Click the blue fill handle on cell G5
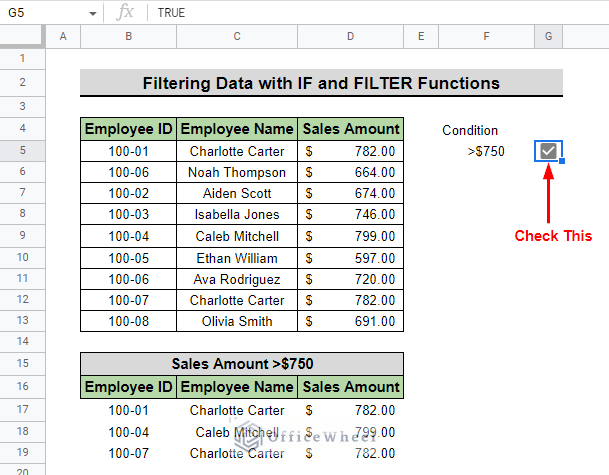The height and width of the screenshot is (475, 609). pos(562,161)
